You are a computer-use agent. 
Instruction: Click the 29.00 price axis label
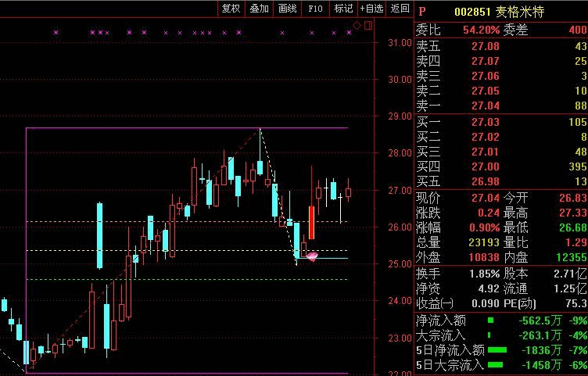[x=400, y=116]
